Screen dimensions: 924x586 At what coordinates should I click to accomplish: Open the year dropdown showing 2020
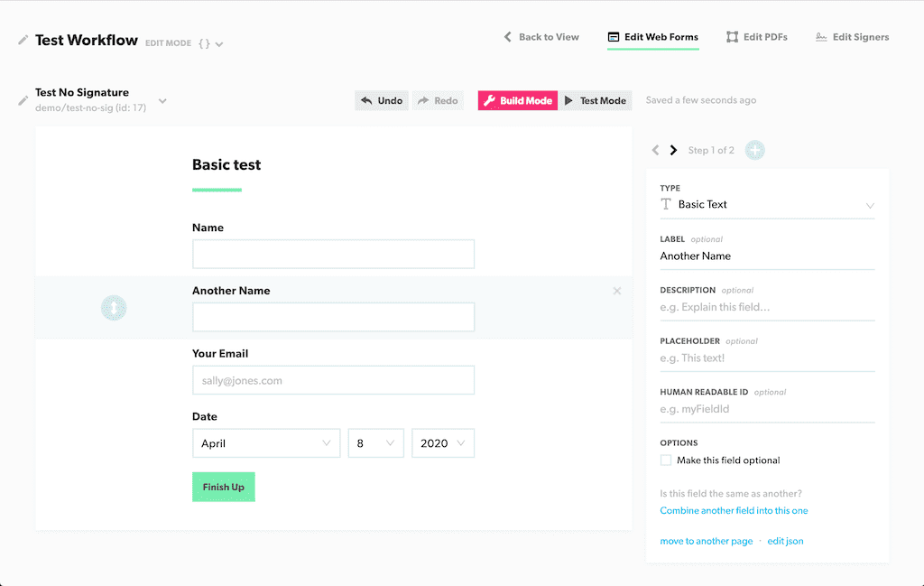point(443,443)
